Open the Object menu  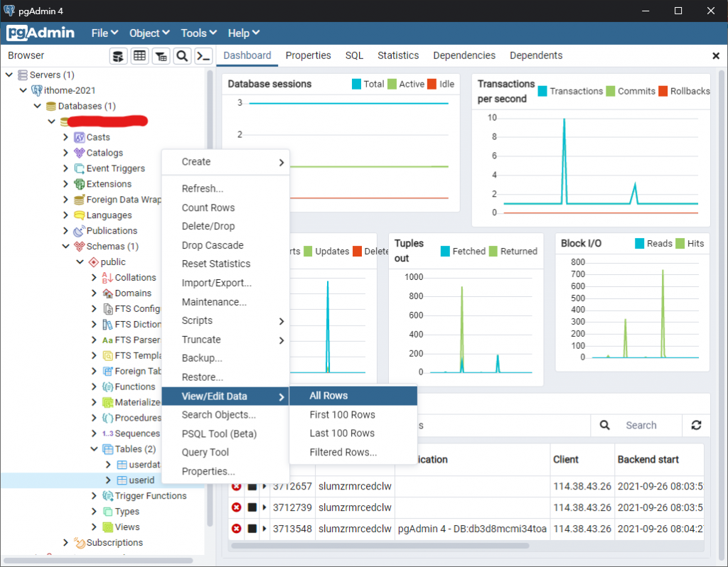[x=149, y=33]
